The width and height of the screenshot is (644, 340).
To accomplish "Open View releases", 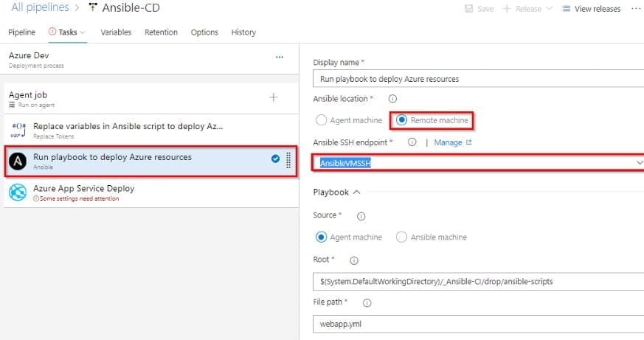I will [x=591, y=9].
